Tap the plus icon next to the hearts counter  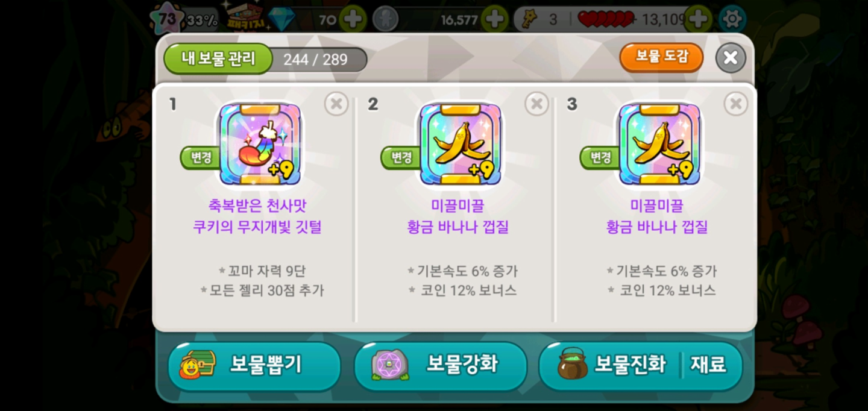coord(698,19)
